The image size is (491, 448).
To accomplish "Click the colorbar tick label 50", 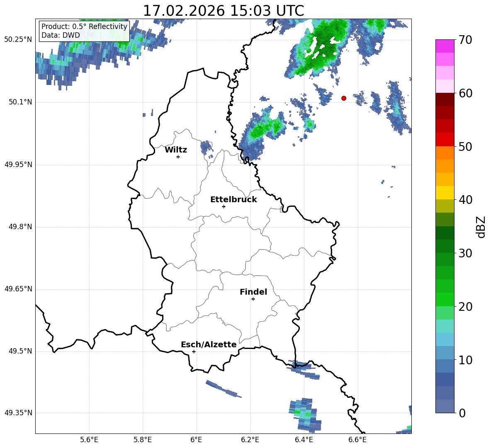I will 465,147.
